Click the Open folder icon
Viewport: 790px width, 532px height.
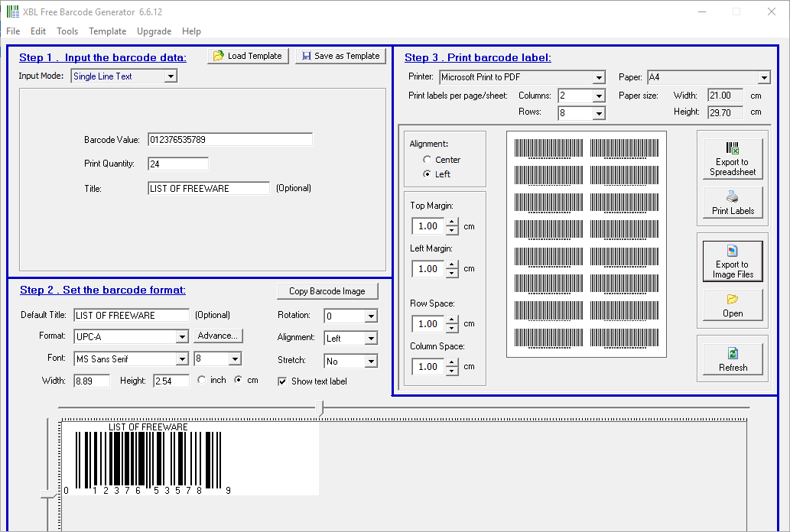pyautogui.click(x=733, y=300)
